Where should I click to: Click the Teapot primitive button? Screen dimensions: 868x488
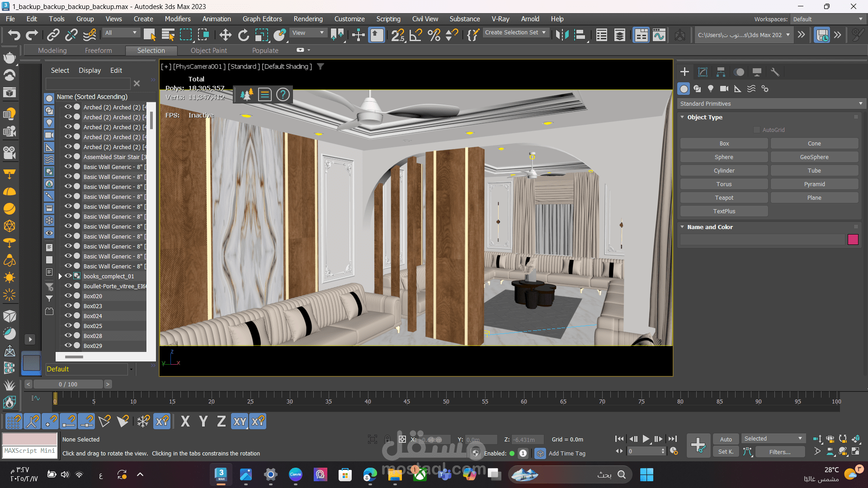[724, 197]
